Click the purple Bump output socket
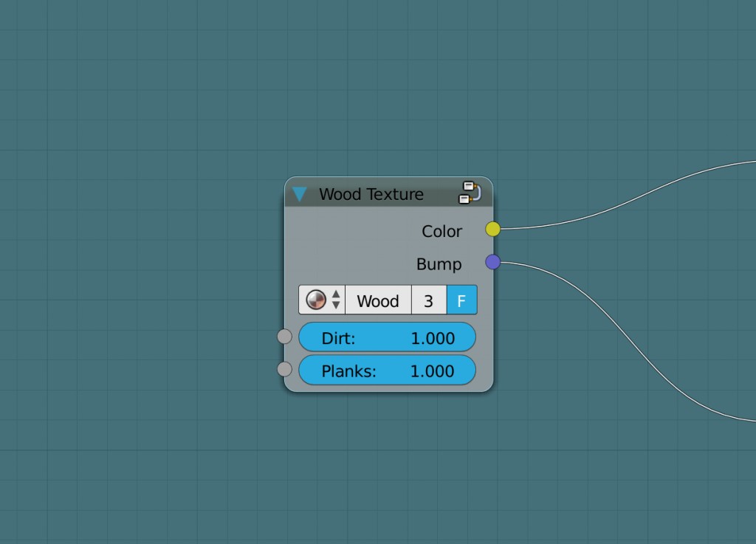This screenshot has height=544, width=756. tap(492, 262)
